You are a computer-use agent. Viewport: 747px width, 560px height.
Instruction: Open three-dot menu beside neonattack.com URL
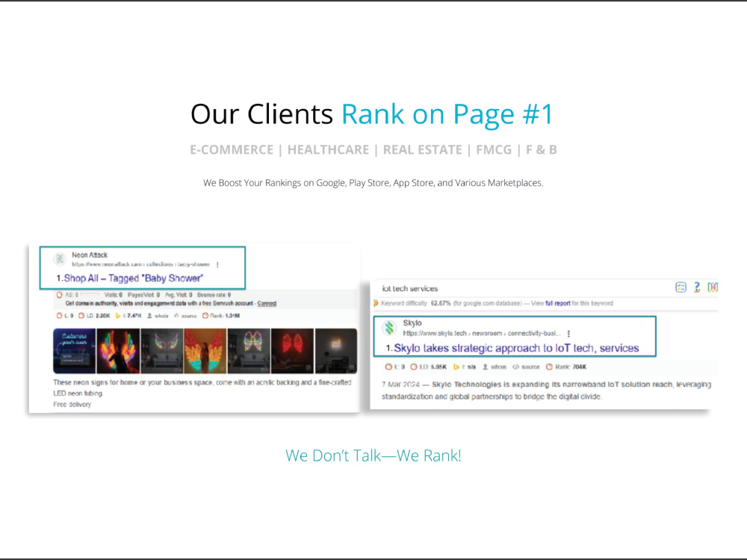[217, 264]
